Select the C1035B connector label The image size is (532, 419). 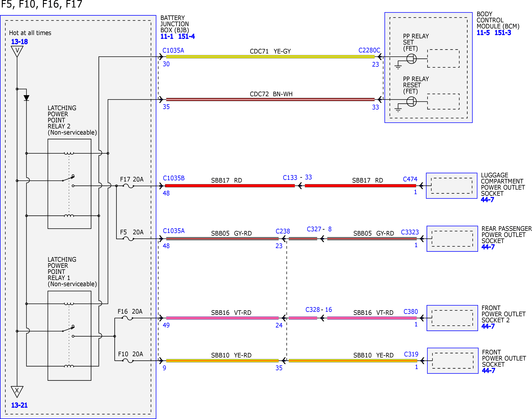click(x=174, y=178)
